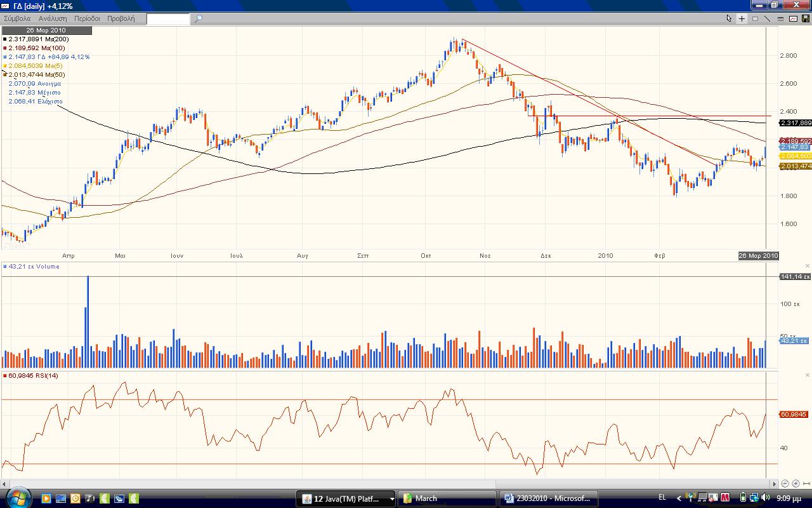Viewport: 812px width, 508px height.
Task: Open the wireless signal tray icon
Action: pos(691,498)
